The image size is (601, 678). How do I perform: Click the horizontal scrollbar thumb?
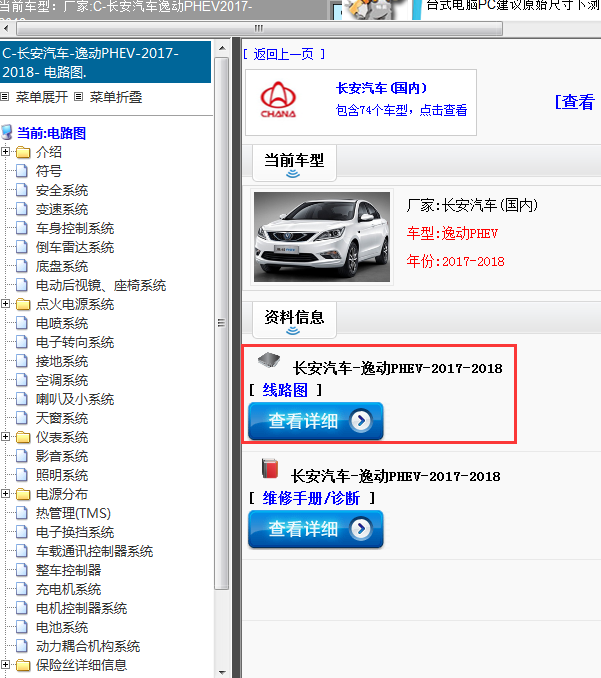click(x=259, y=29)
